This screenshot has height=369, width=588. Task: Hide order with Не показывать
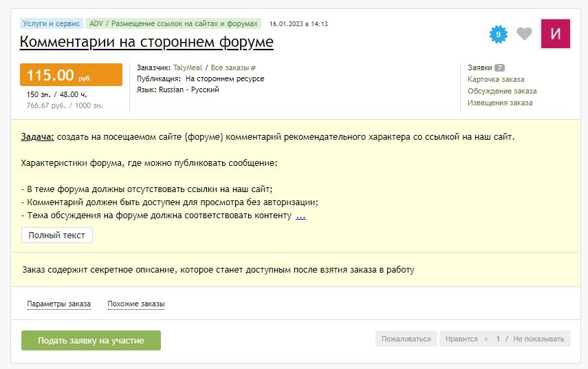(538, 339)
